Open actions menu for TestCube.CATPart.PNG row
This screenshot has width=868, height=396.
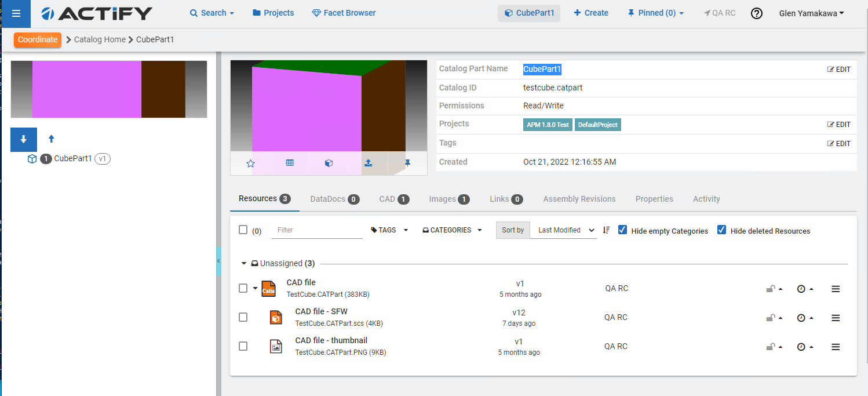[x=835, y=347]
